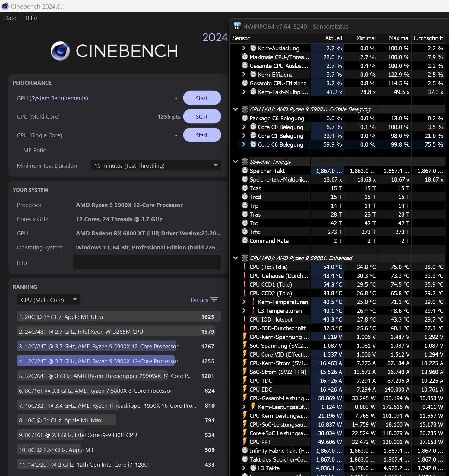This screenshot has width=449, height=476.
Task: Click the HWiNFO64 window icon
Action: click(x=237, y=26)
